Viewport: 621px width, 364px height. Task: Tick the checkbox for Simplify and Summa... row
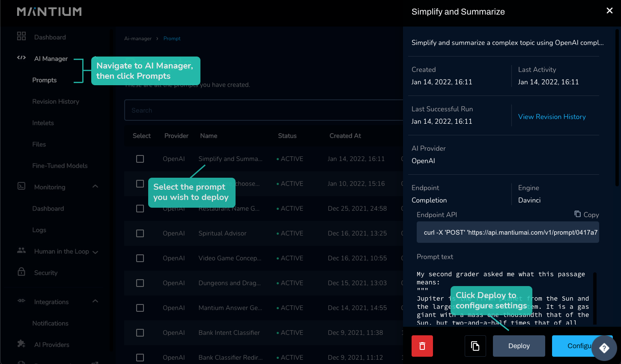click(x=140, y=159)
